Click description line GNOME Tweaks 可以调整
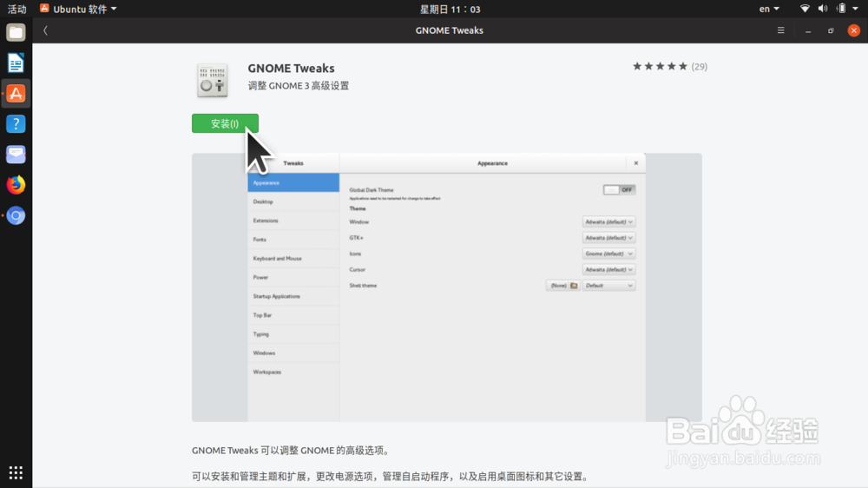The height and width of the screenshot is (488, 868). [293, 451]
